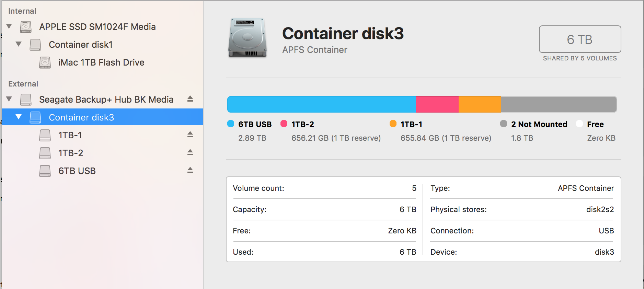Click the pink 1TB-2 usage segment
Viewport: 644px width, 289px height.
(437, 104)
